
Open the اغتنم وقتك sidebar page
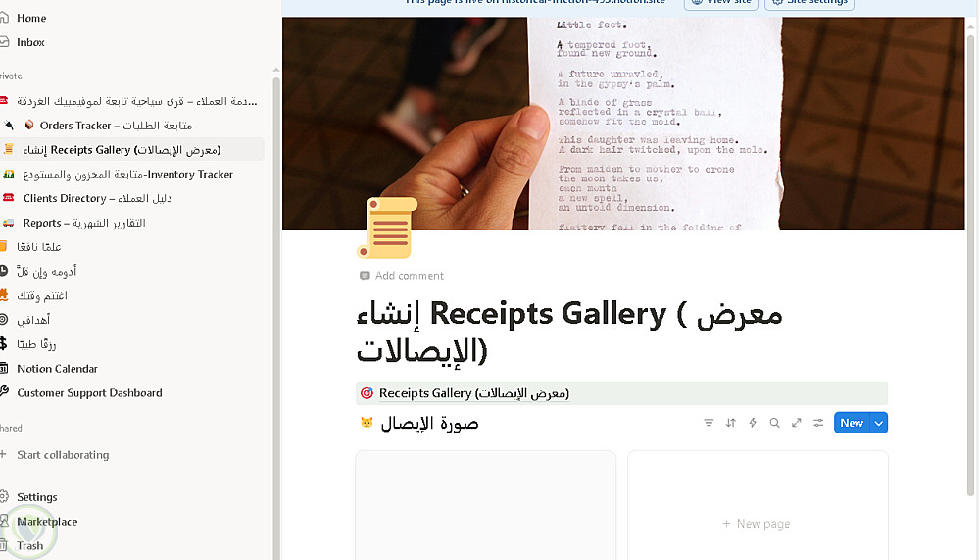pos(42,296)
